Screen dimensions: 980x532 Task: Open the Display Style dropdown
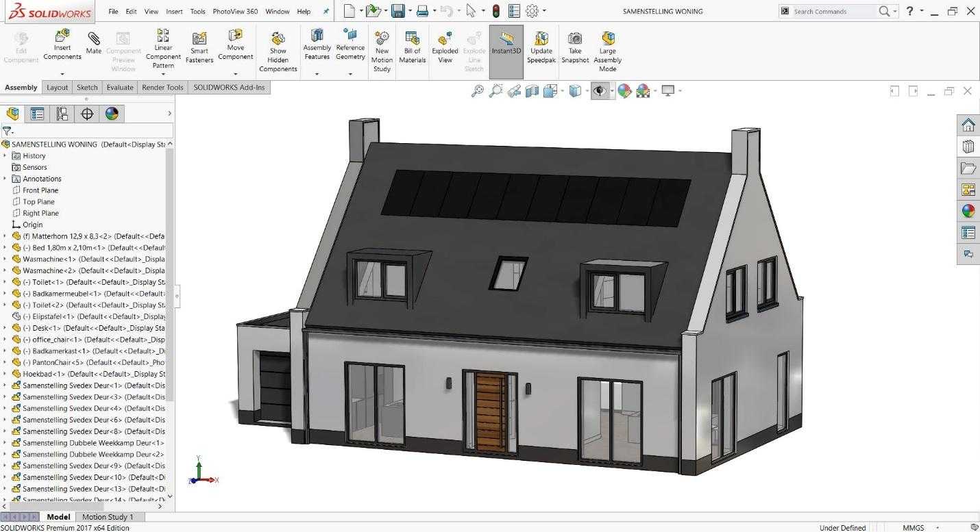[x=589, y=90]
